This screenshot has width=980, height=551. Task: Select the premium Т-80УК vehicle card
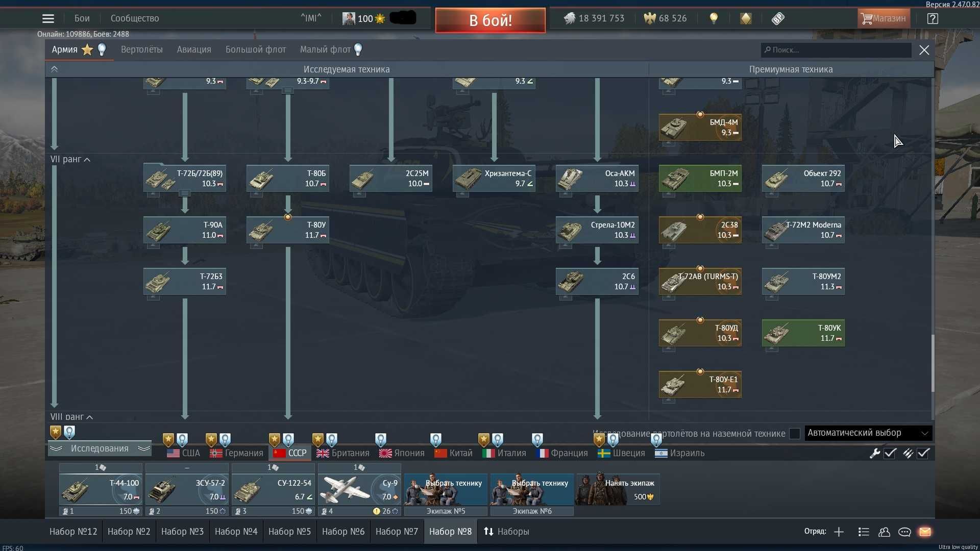point(803,333)
